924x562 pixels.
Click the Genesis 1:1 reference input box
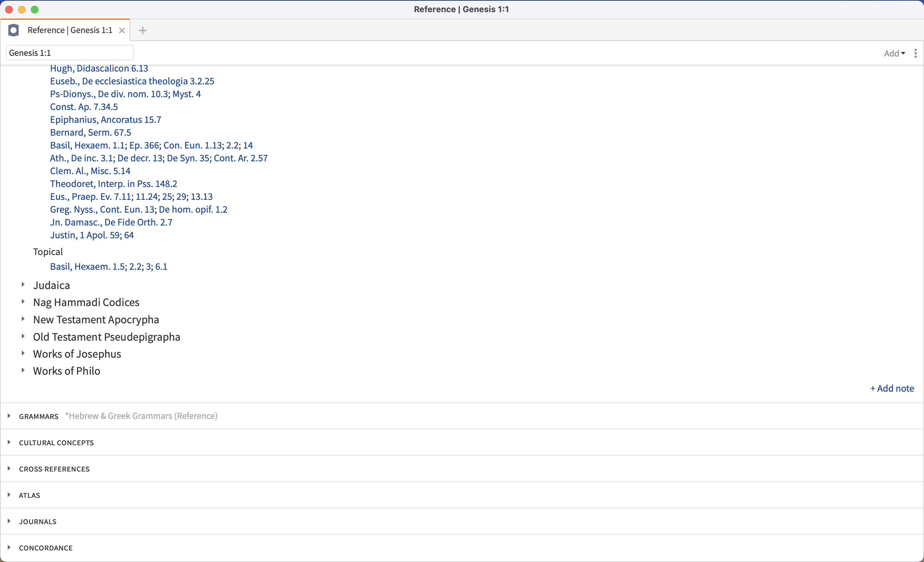(70, 53)
